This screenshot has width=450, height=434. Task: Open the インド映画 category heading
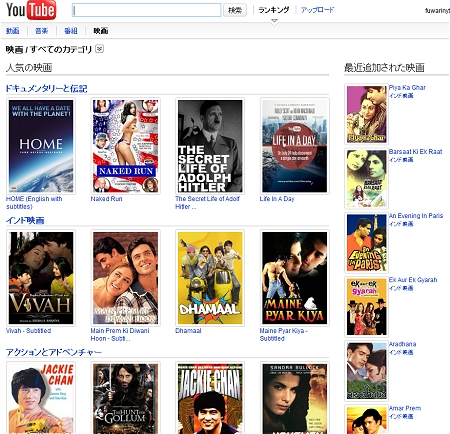(x=25, y=220)
